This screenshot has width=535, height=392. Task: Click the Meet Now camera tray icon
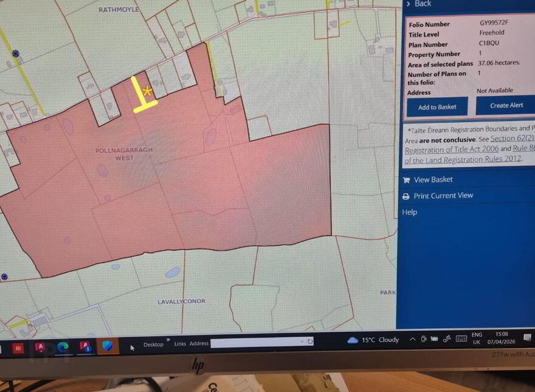pos(423,339)
